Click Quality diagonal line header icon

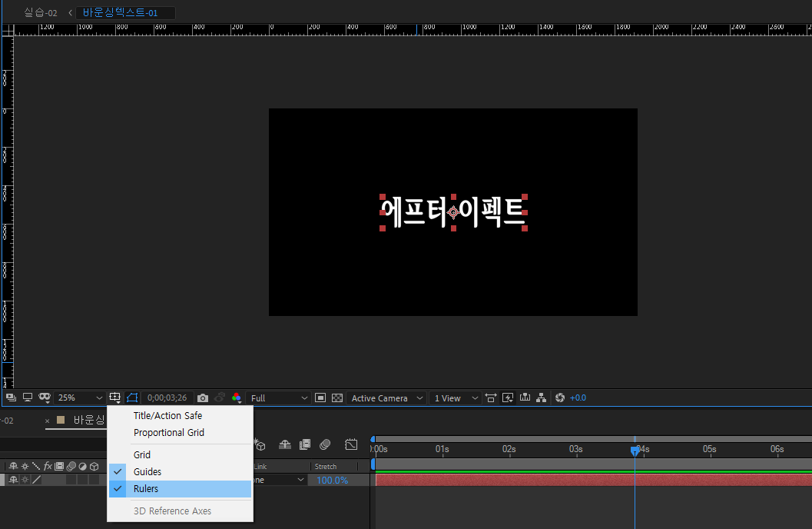point(36,466)
